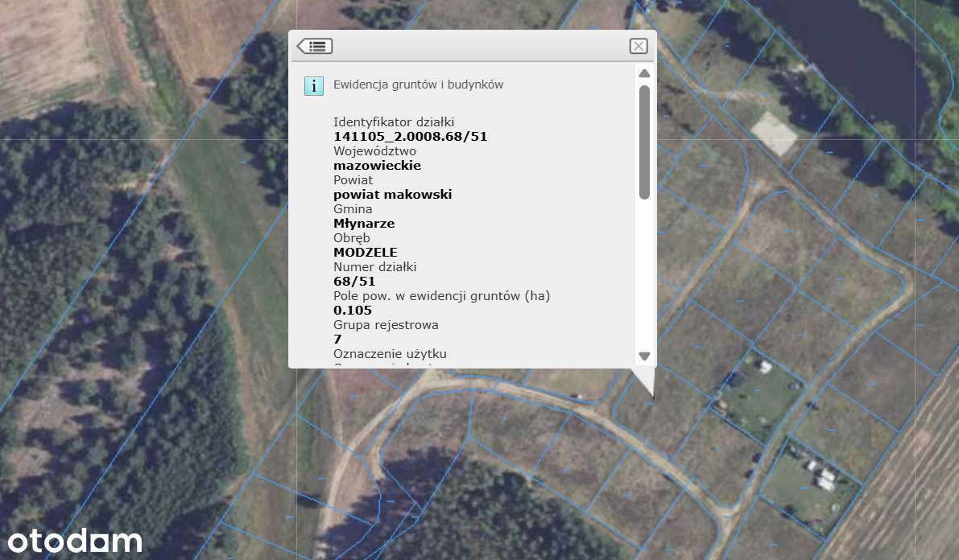Close the parcel info popup
The image size is (959, 560).
pos(638,46)
